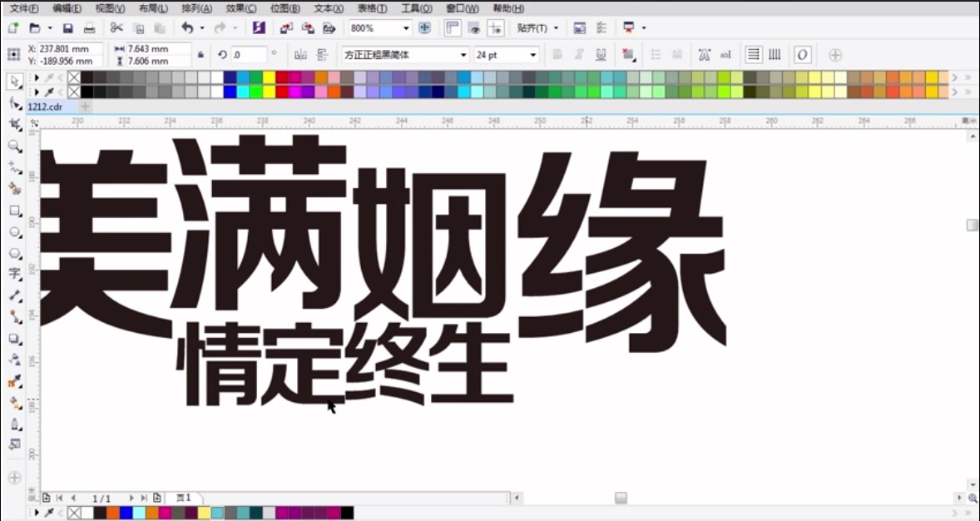Select the Shape tool
This screenshot has height=521, width=980.
point(13,103)
